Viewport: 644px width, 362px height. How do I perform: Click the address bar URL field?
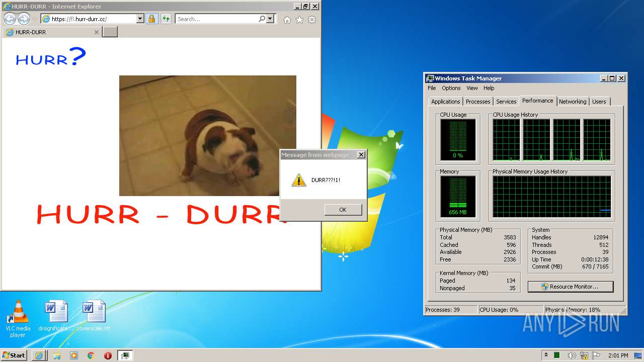click(x=89, y=19)
